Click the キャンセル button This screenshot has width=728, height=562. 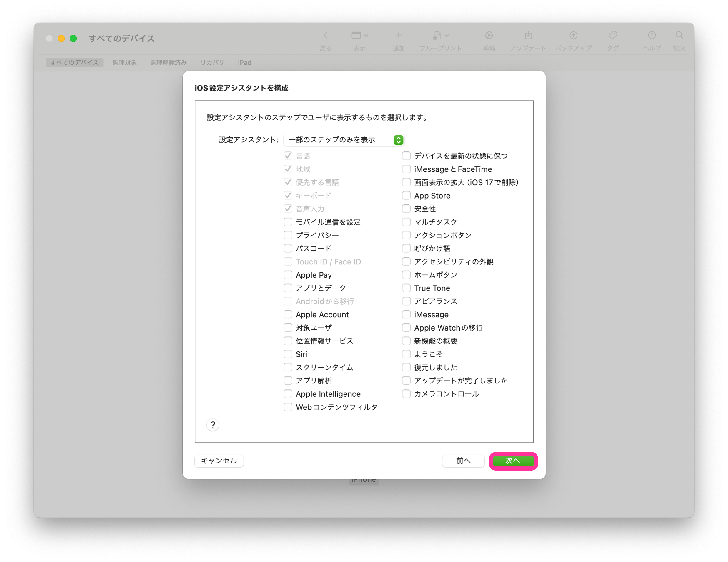pos(219,461)
